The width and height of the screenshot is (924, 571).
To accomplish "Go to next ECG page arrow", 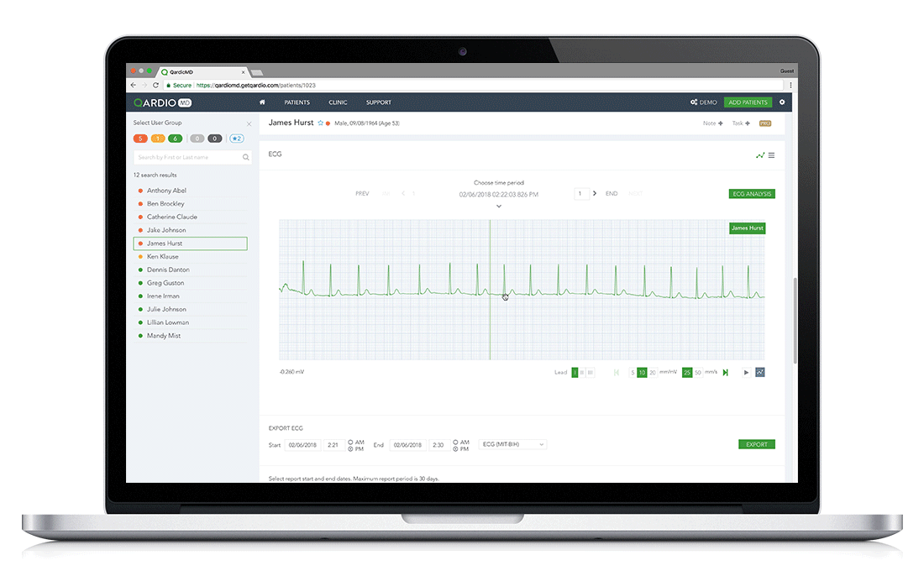I will 595,193.
